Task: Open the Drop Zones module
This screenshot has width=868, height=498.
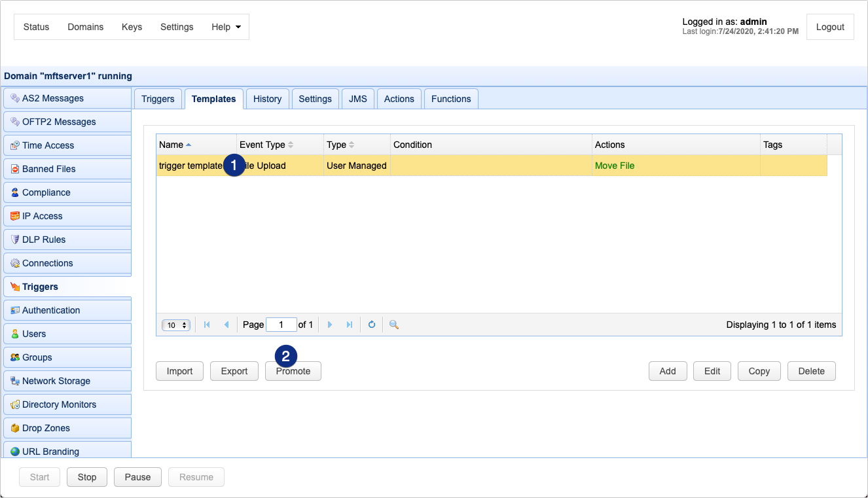Action: [67, 428]
